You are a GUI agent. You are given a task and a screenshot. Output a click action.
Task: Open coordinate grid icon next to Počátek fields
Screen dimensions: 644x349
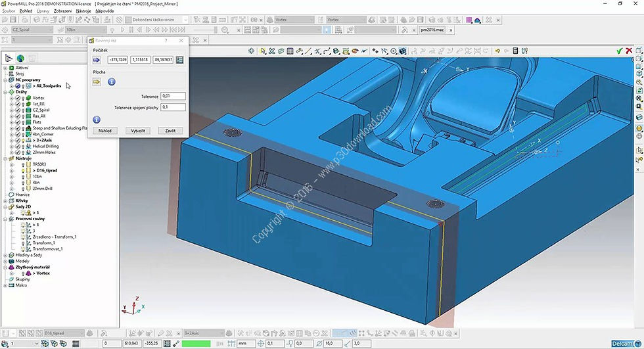179,60
